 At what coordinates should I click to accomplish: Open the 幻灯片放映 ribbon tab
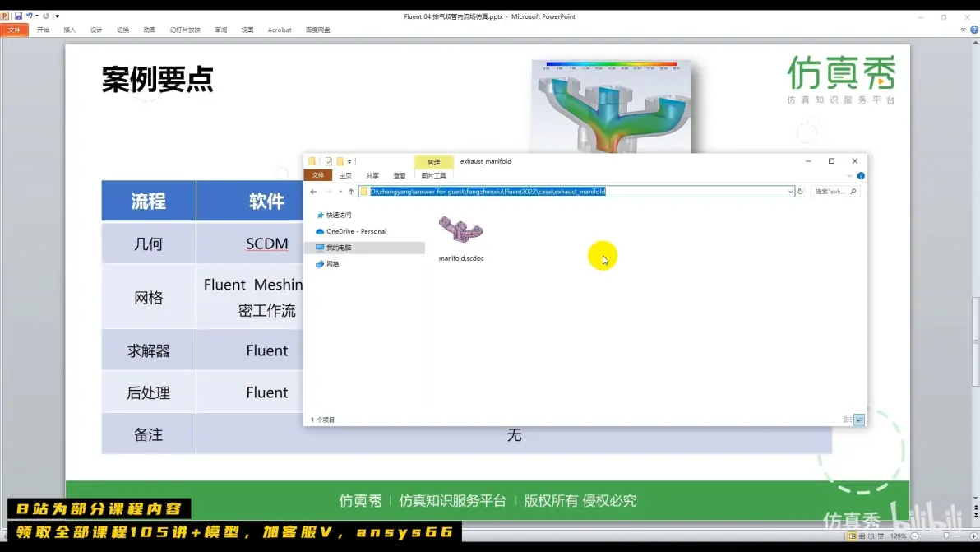pyautogui.click(x=185, y=30)
